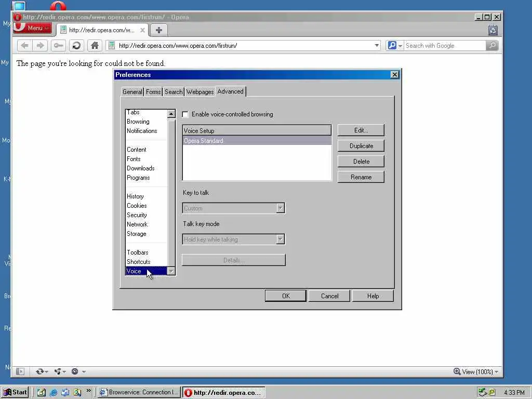Click in the Search with Google field
This screenshot has height=399, width=532.
tap(445, 46)
